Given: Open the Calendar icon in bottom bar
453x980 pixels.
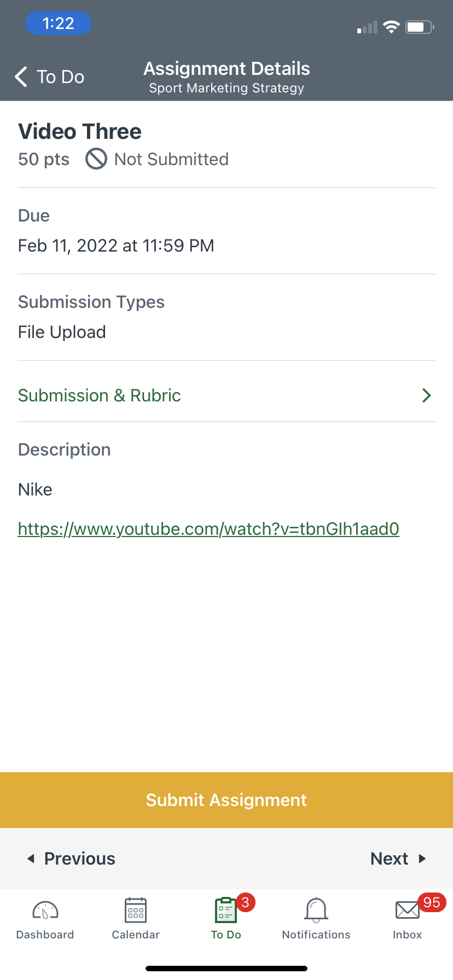Looking at the screenshot, I should (x=136, y=911).
